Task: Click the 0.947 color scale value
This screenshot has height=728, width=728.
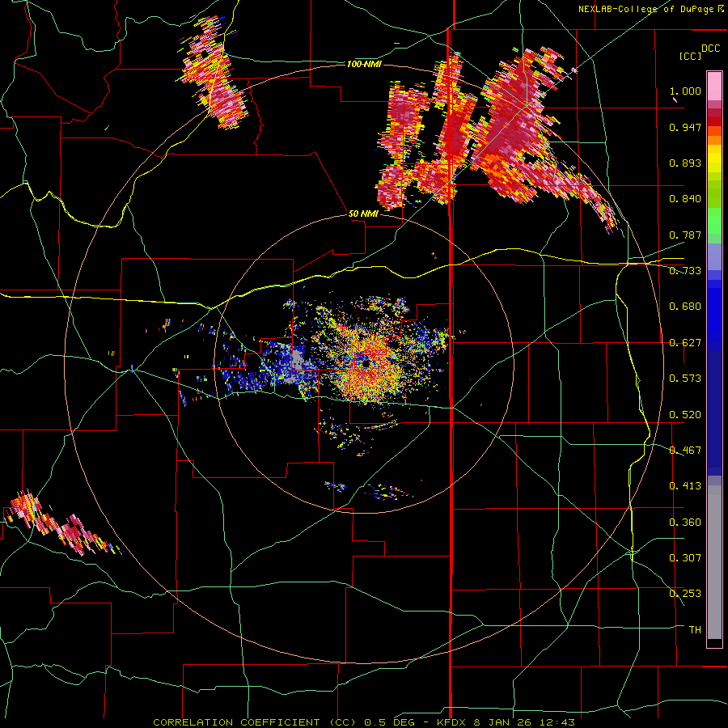Action: tap(685, 127)
